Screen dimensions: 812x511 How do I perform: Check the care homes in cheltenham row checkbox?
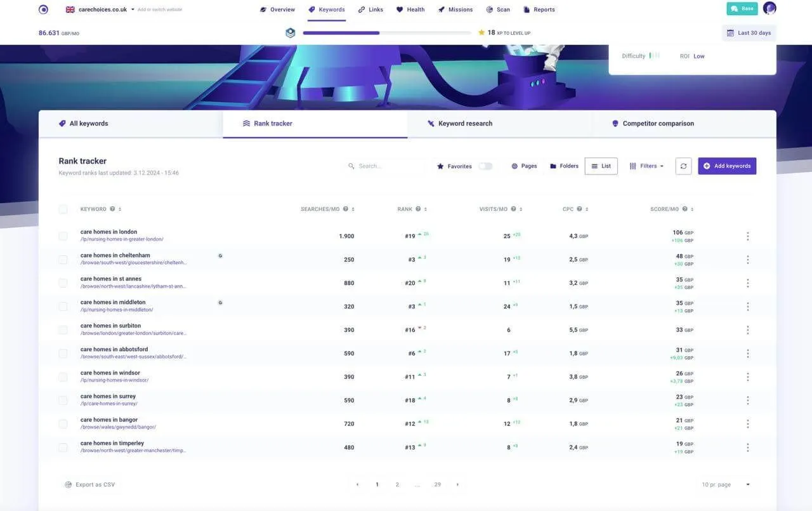pos(63,260)
